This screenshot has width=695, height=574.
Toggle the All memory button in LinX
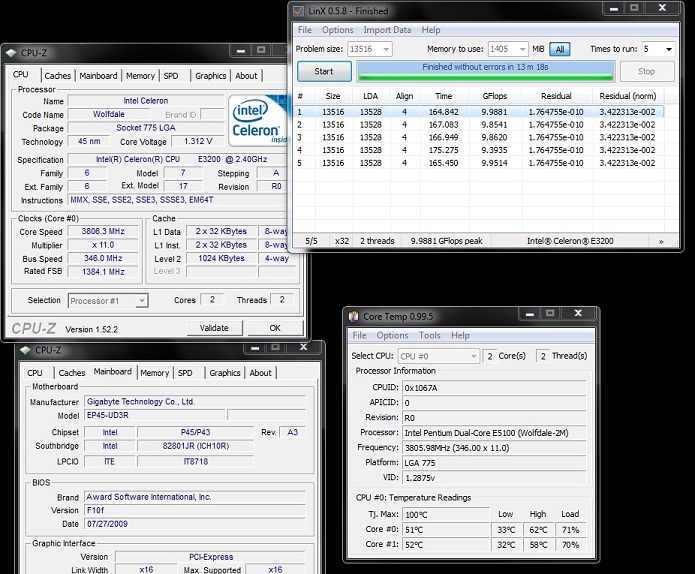click(x=560, y=49)
